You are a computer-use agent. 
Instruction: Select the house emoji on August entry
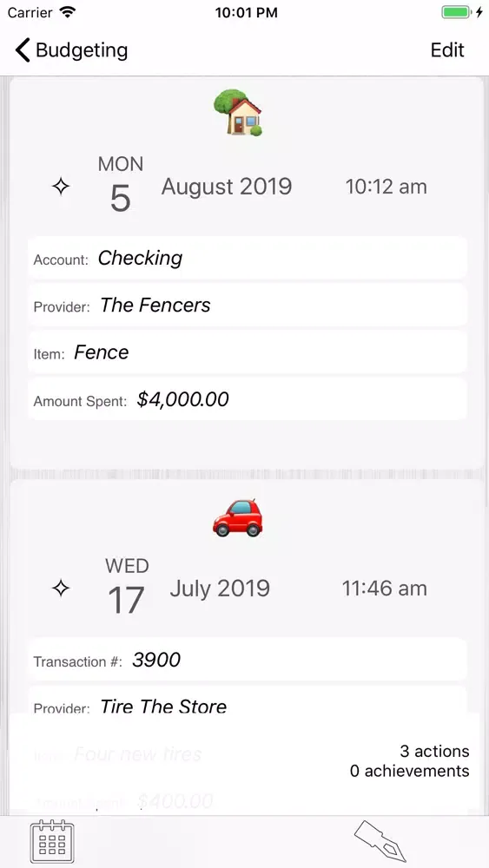(x=238, y=113)
